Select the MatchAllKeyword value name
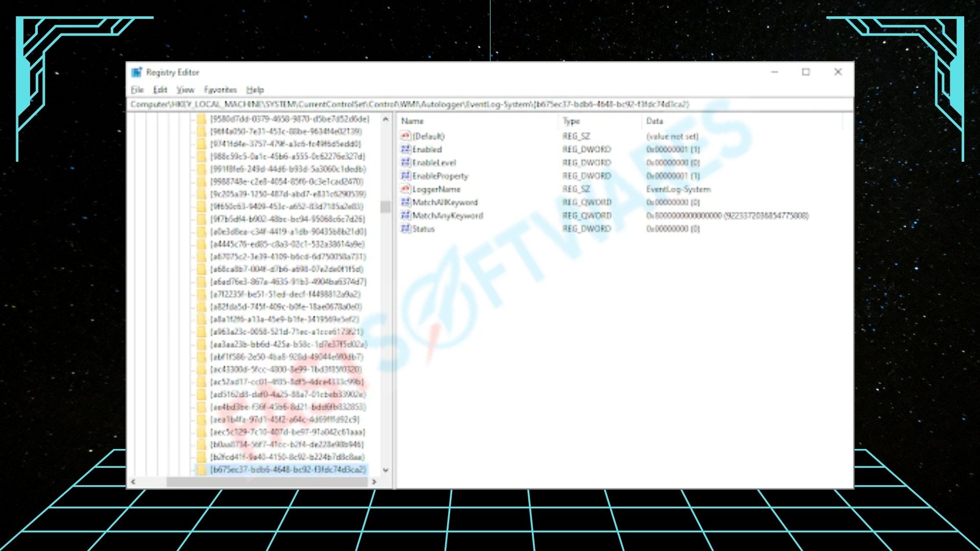This screenshot has height=551, width=980. (x=445, y=203)
